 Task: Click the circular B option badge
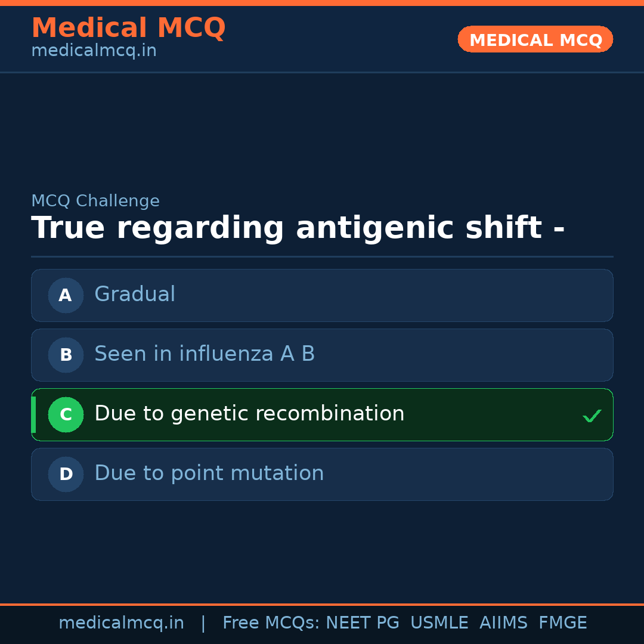(x=66, y=355)
